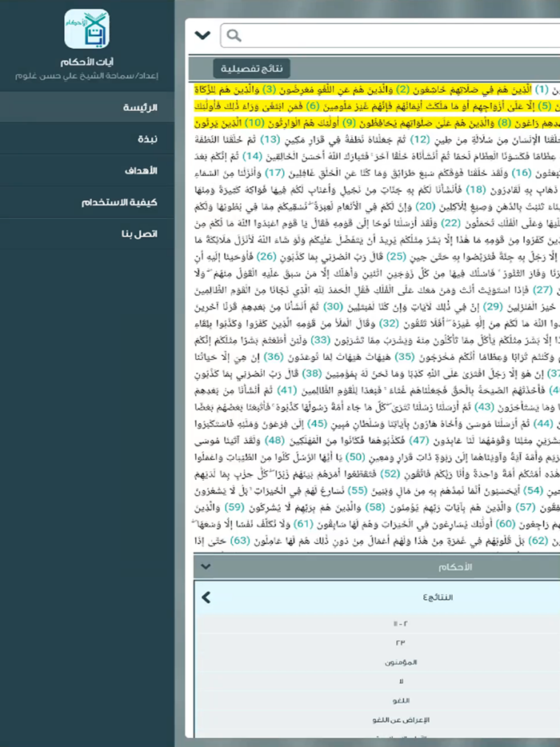
Task: Open اتصل بنا contact page
Action: click(87, 234)
